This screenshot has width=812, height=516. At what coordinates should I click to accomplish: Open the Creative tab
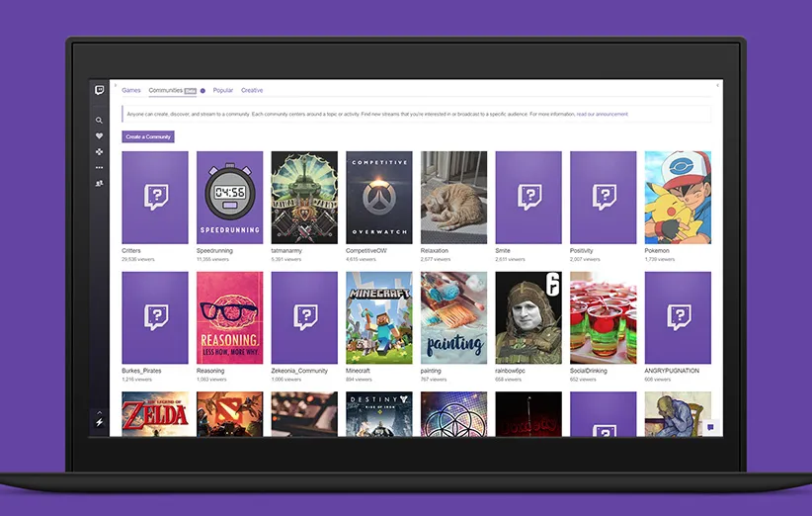(x=252, y=91)
